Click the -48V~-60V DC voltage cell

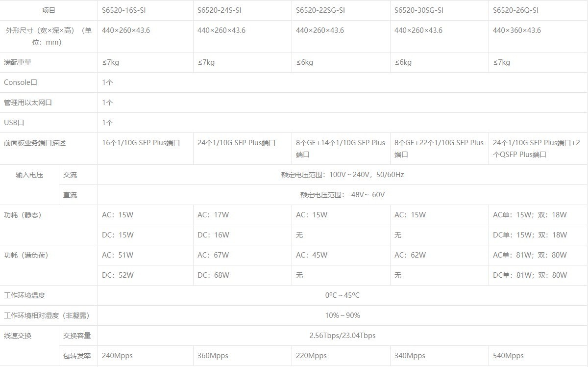click(x=342, y=195)
